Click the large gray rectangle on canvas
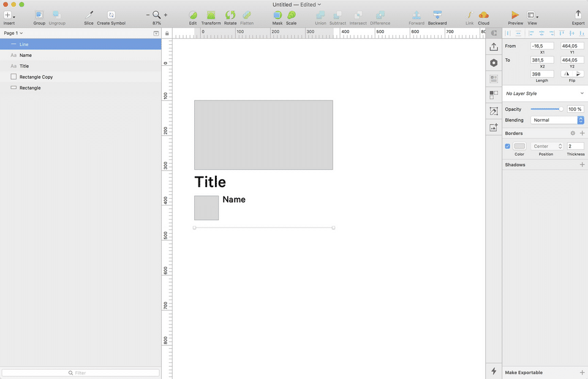588x379 pixels. tap(263, 135)
